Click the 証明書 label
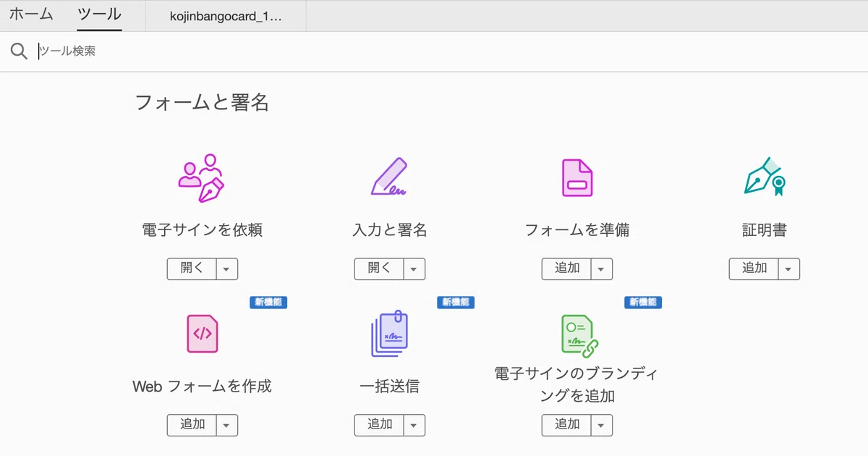868x456 pixels. coord(765,231)
